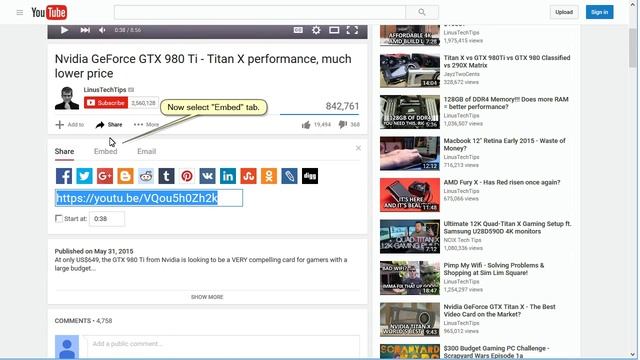Image resolution: width=640 pixels, height=360 pixels.
Task: Subscribe to LinusTechTips
Action: (x=106, y=103)
